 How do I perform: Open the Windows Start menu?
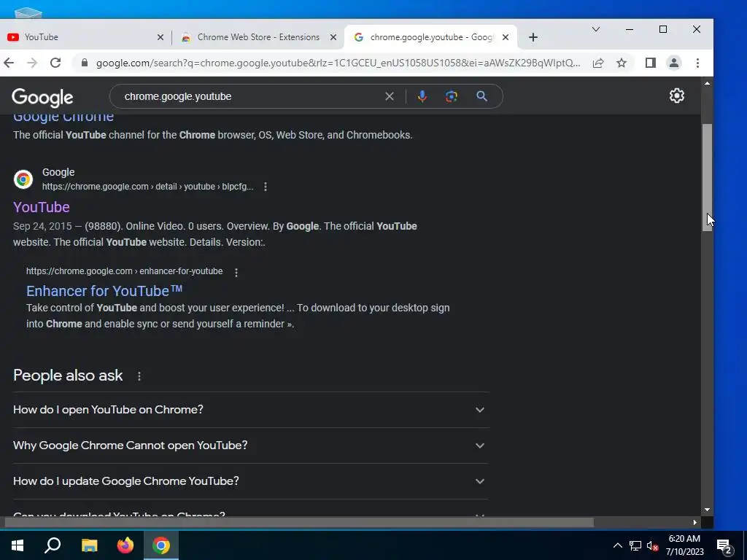tap(18, 545)
